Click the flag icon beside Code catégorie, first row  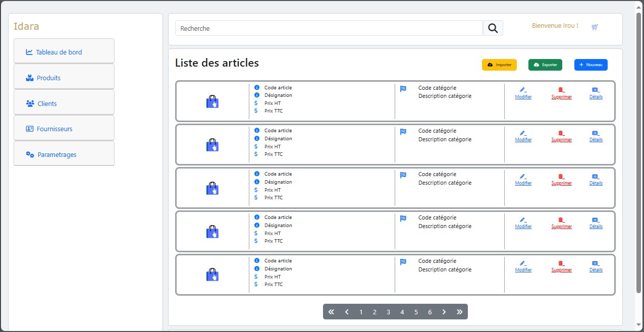(402, 88)
